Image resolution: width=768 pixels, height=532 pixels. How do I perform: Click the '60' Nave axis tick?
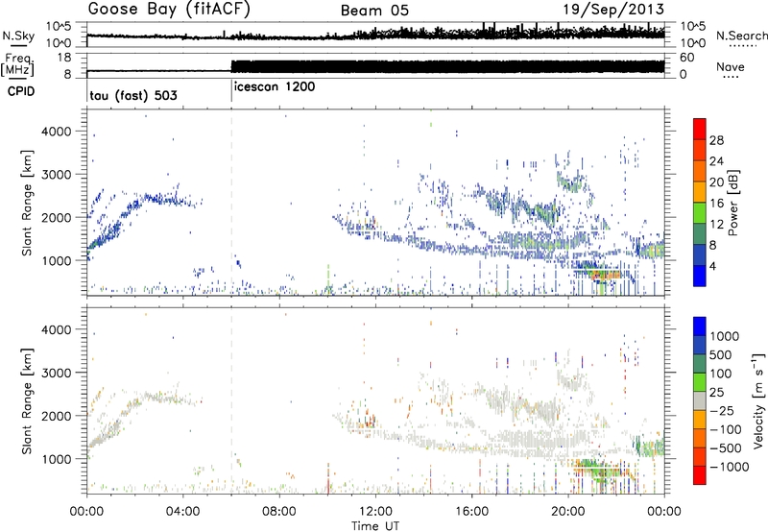[x=686, y=58]
